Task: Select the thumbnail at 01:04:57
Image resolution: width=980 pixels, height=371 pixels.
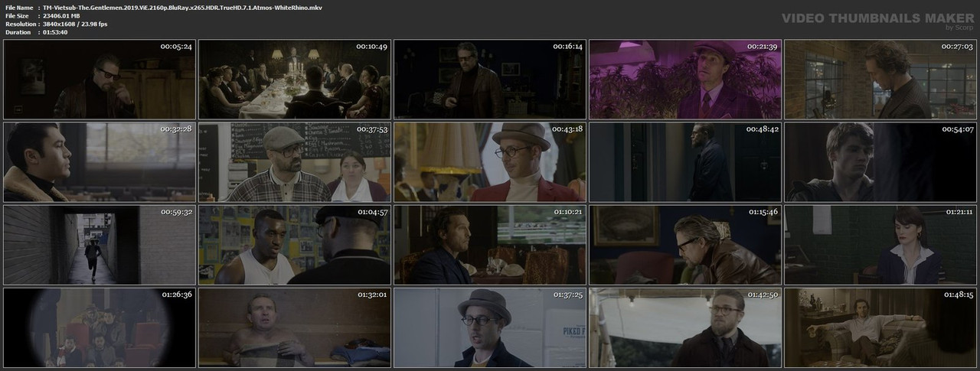Action: [295, 245]
